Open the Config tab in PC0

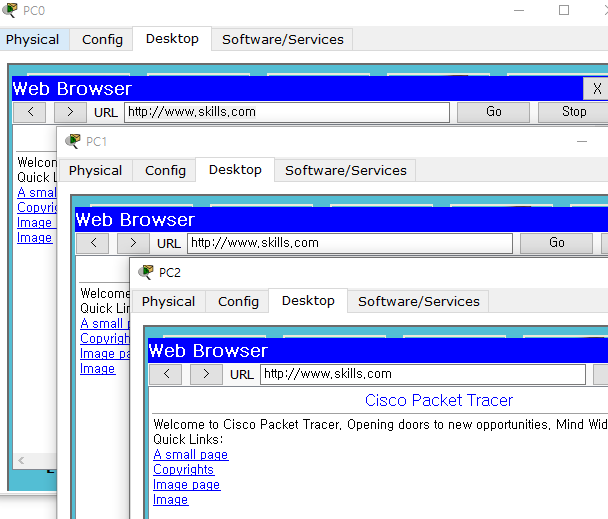click(102, 40)
